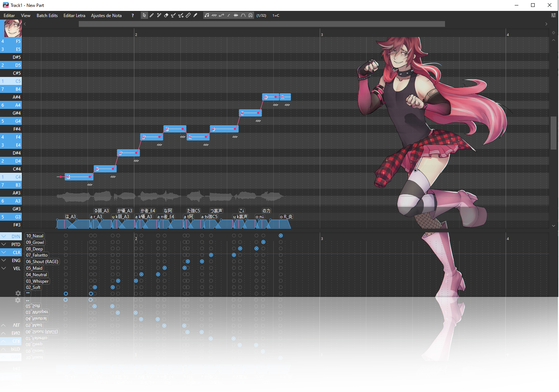
Task: Toggle the snap magnet arch icon
Action: tap(250, 15)
